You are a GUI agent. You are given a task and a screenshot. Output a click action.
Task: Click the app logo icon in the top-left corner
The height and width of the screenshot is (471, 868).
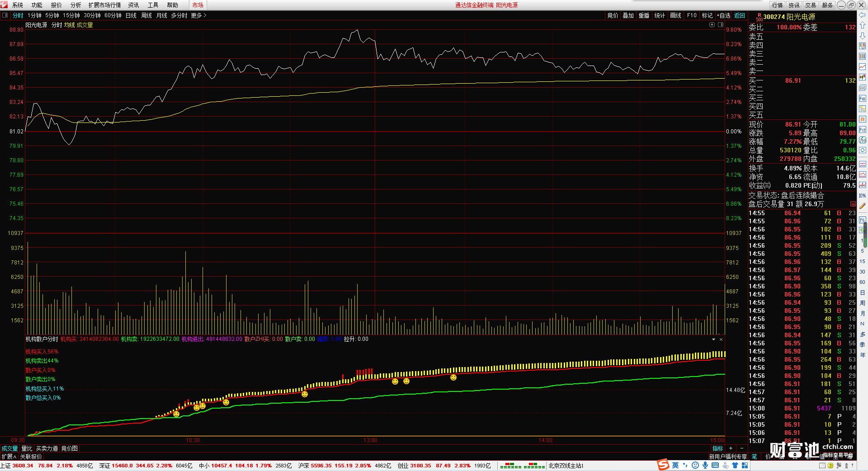(4, 5)
